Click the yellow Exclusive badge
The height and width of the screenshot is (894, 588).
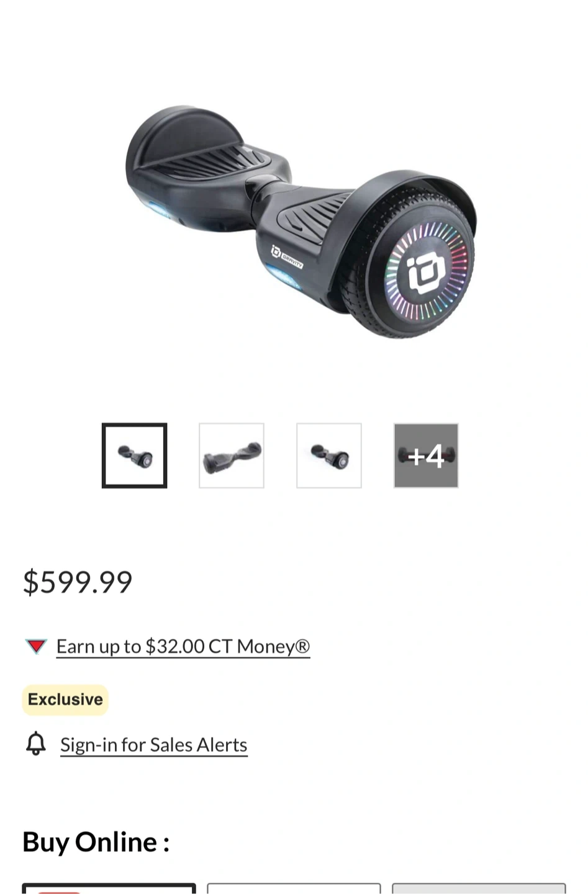click(65, 700)
